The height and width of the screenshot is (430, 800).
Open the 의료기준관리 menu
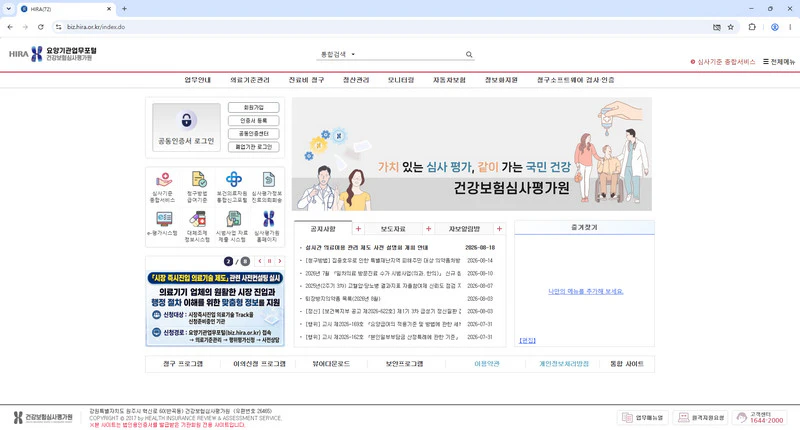249,80
